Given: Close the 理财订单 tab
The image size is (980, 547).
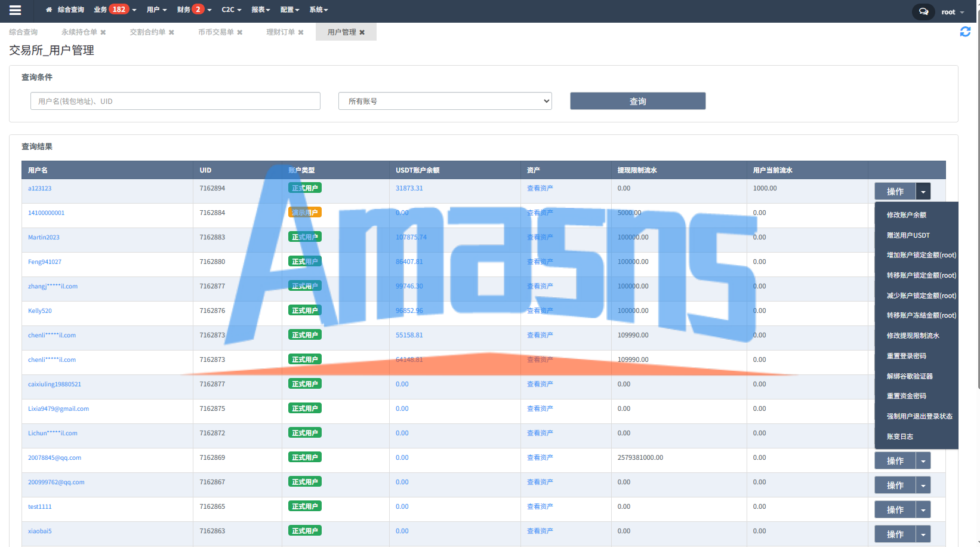Looking at the screenshot, I should (x=301, y=32).
